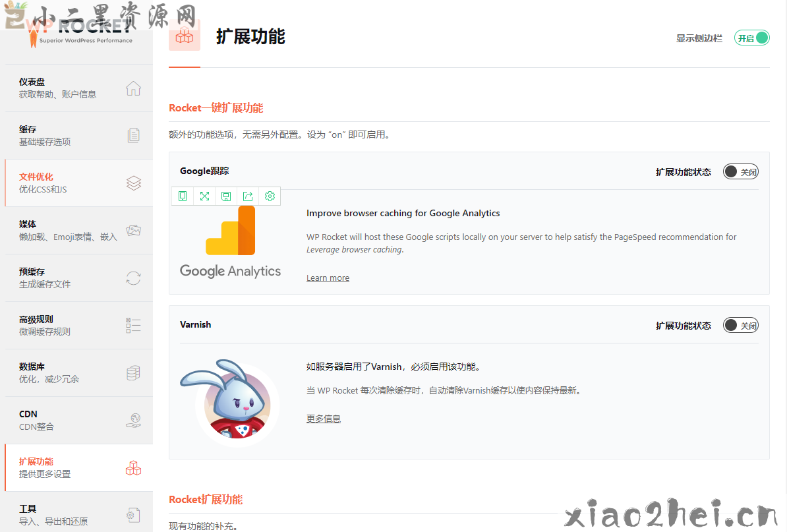The height and width of the screenshot is (532, 787).
Task: Click the database cylinder icon beside 数据库
Action: tap(133, 373)
